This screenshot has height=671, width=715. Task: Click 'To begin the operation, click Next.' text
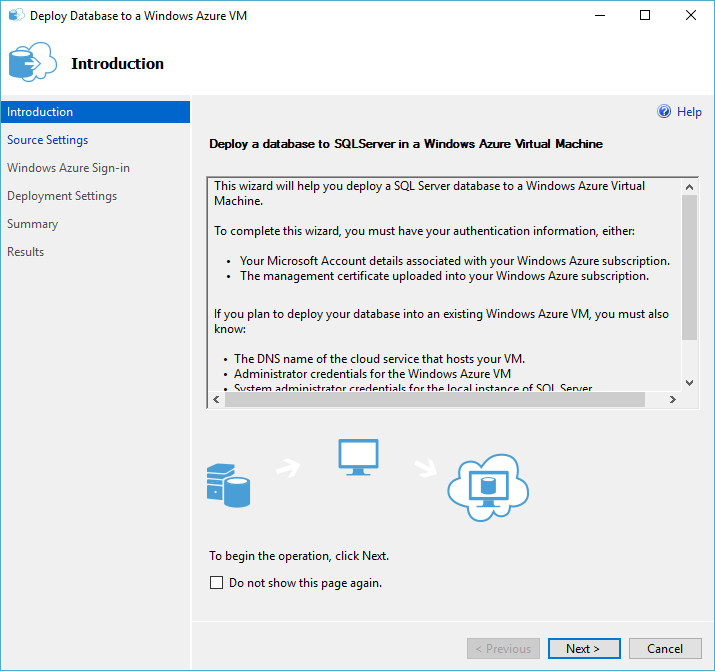coord(299,556)
